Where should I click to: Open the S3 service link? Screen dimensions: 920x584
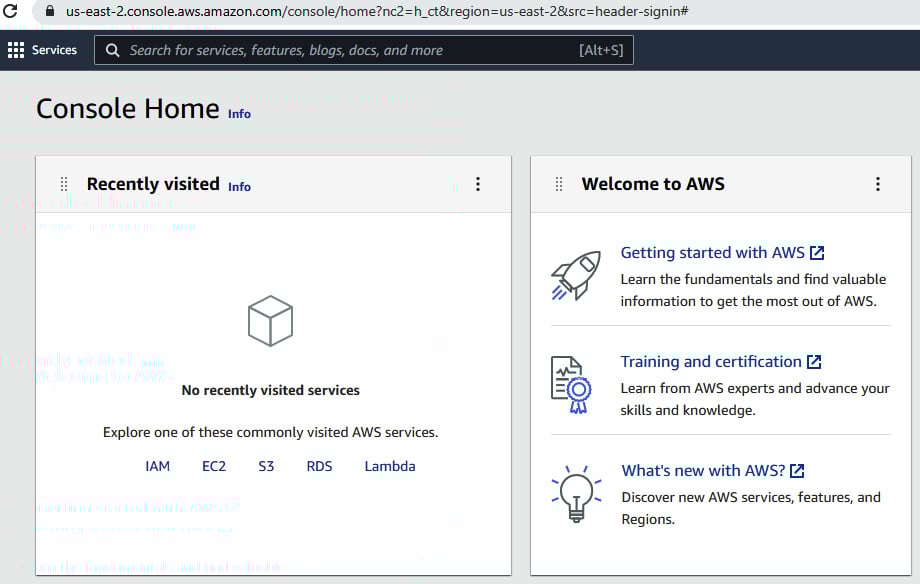click(x=266, y=466)
